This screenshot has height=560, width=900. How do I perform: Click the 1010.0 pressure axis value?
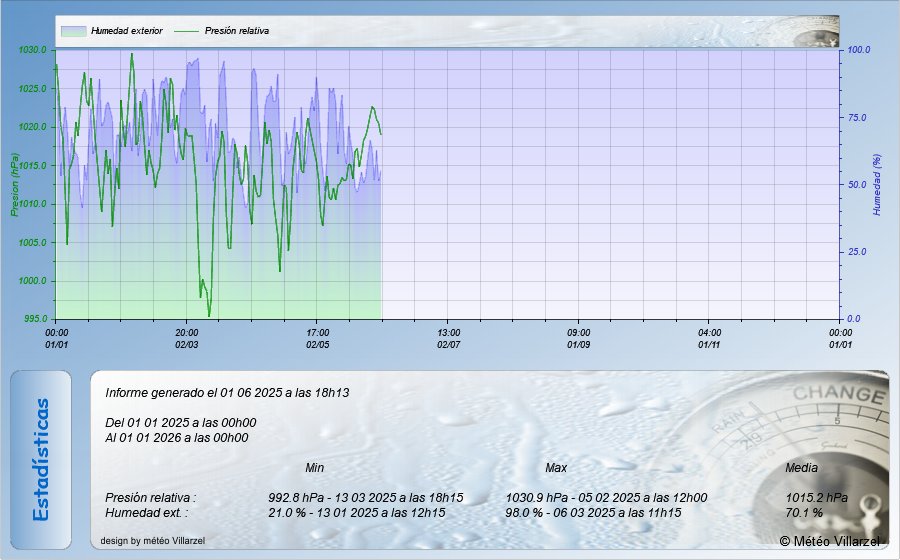pos(32,204)
